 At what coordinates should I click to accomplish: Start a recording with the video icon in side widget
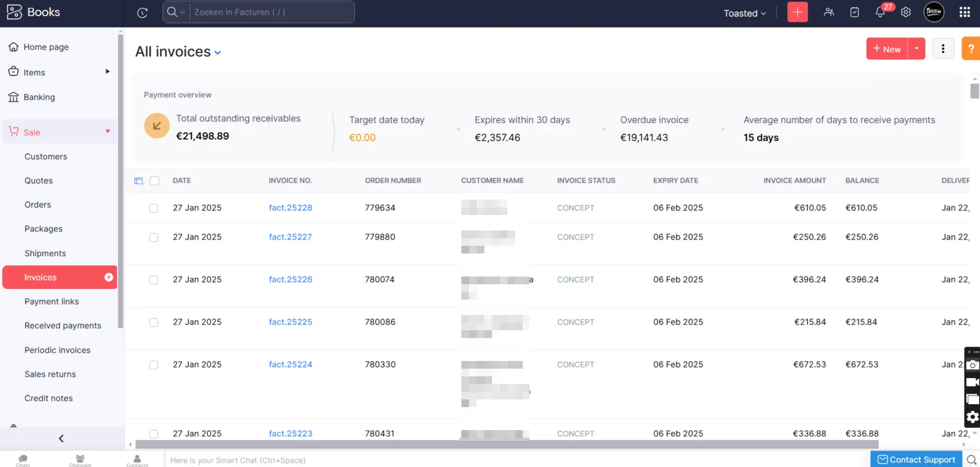coord(973,383)
